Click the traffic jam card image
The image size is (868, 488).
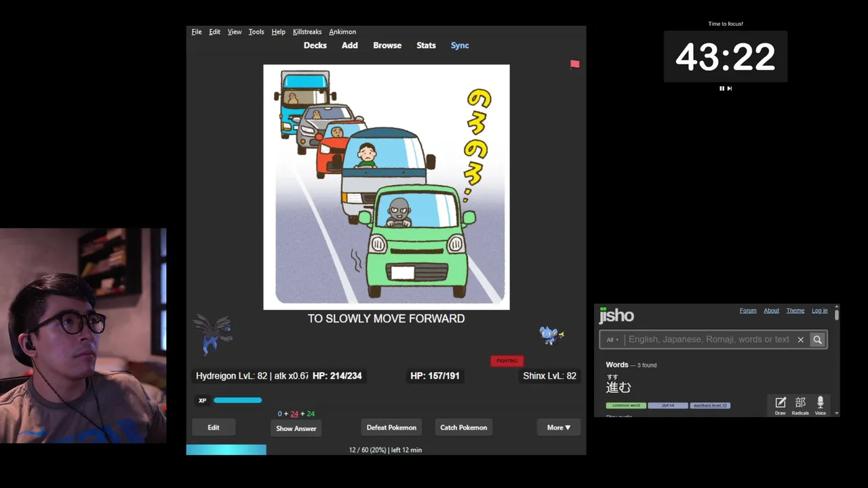(x=387, y=187)
